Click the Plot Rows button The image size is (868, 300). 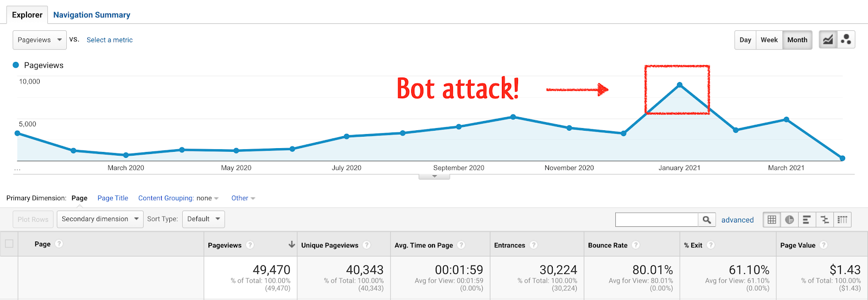click(33, 219)
